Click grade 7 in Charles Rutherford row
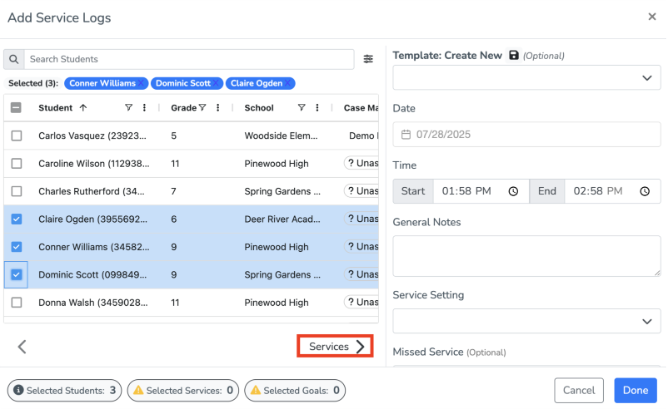The width and height of the screenshot is (667, 409). [174, 192]
